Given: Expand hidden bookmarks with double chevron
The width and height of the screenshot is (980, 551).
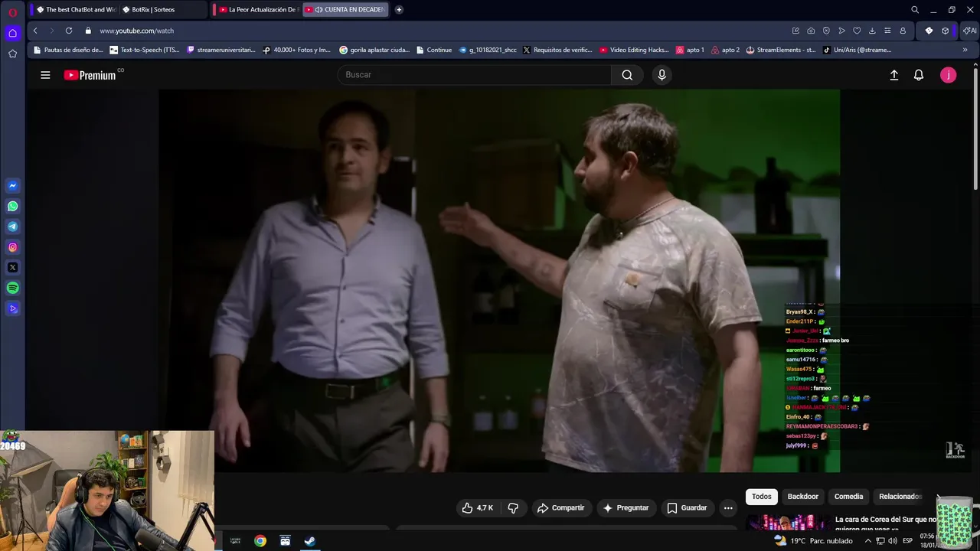Looking at the screenshot, I should tap(965, 50).
